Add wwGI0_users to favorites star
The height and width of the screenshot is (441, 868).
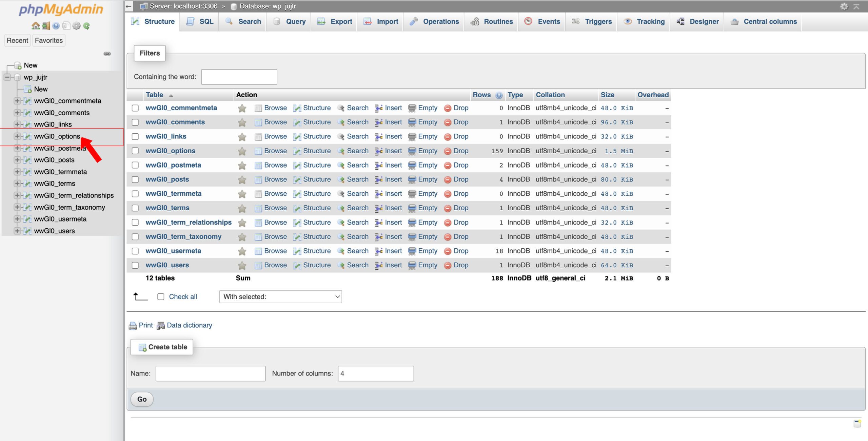click(242, 265)
